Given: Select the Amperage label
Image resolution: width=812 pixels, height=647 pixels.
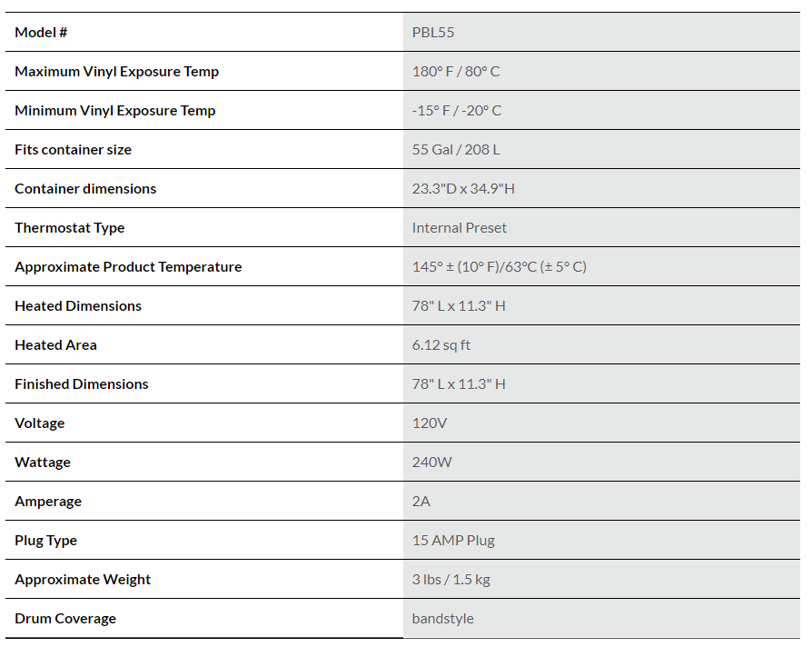Looking at the screenshot, I should coord(48,502).
